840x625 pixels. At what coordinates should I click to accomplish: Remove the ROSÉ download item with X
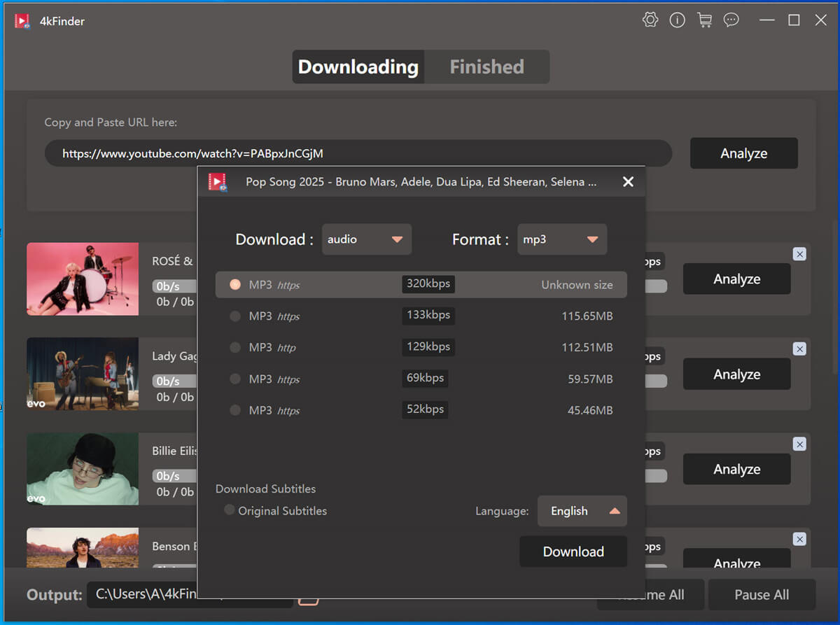click(799, 254)
